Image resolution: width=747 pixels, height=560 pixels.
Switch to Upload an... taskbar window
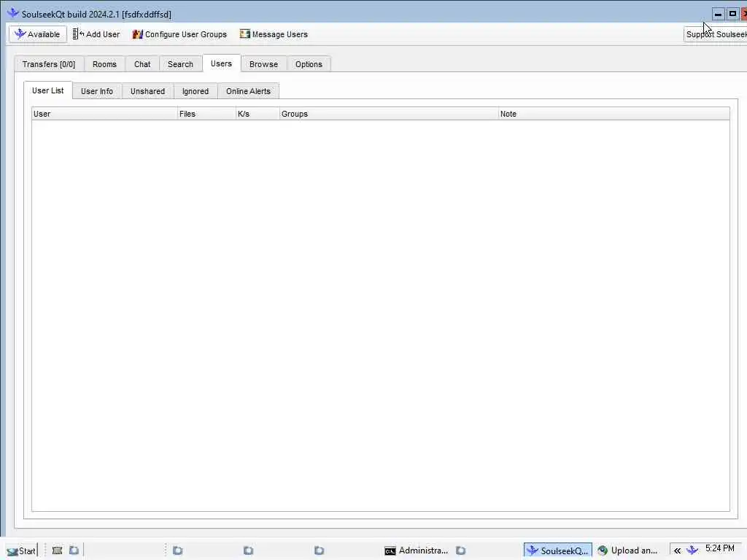pyautogui.click(x=627, y=551)
